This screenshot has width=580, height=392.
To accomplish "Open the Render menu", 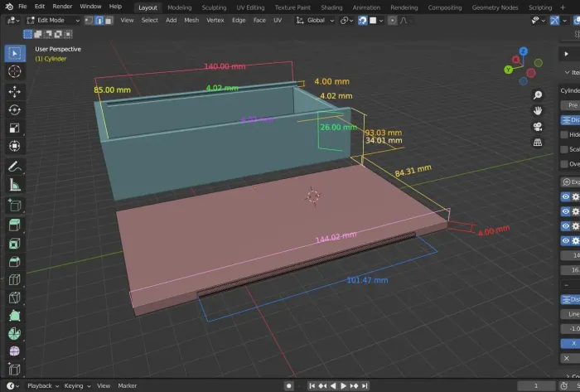I will point(62,7).
